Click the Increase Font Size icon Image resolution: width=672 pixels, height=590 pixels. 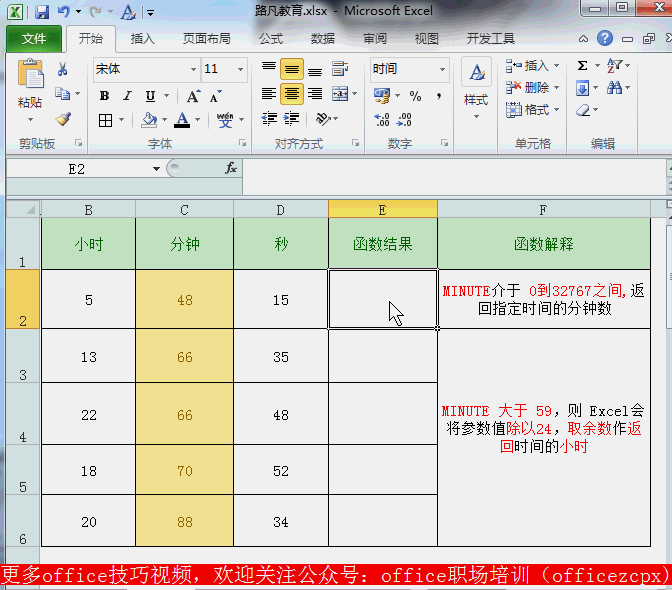pyautogui.click(x=193, y=96)
